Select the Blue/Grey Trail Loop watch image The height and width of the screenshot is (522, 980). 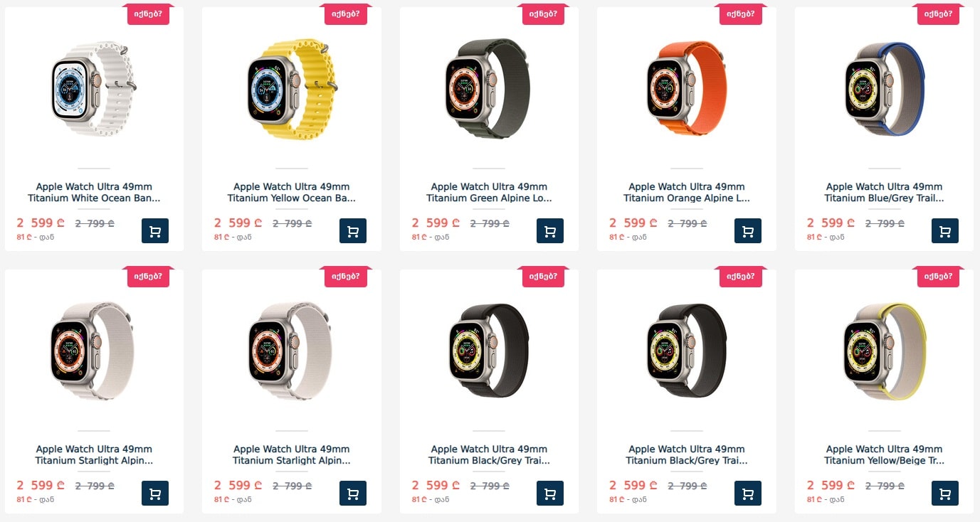884,89
